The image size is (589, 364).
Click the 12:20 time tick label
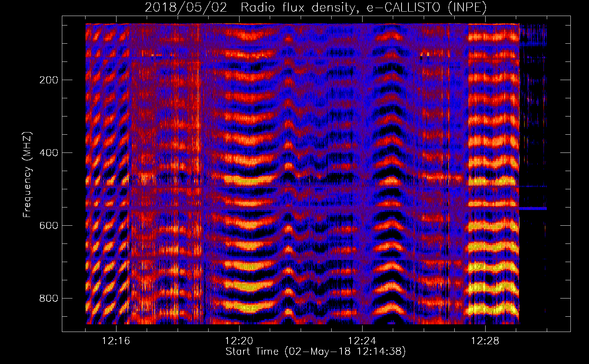click(x=239, y=341)
